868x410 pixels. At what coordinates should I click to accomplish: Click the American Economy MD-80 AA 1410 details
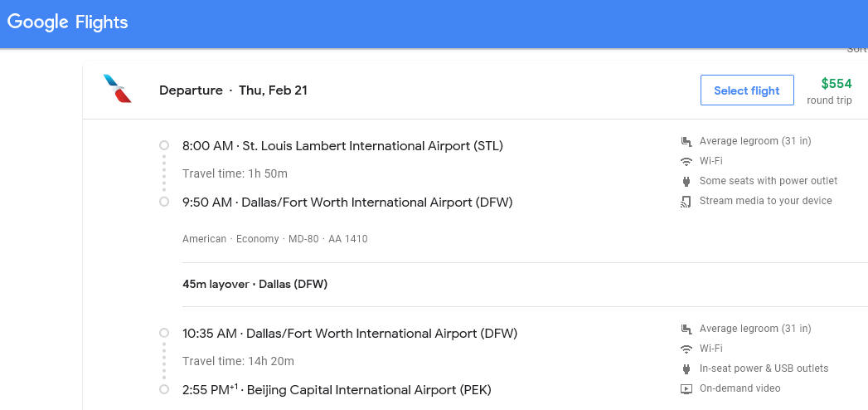click(275, 239)
